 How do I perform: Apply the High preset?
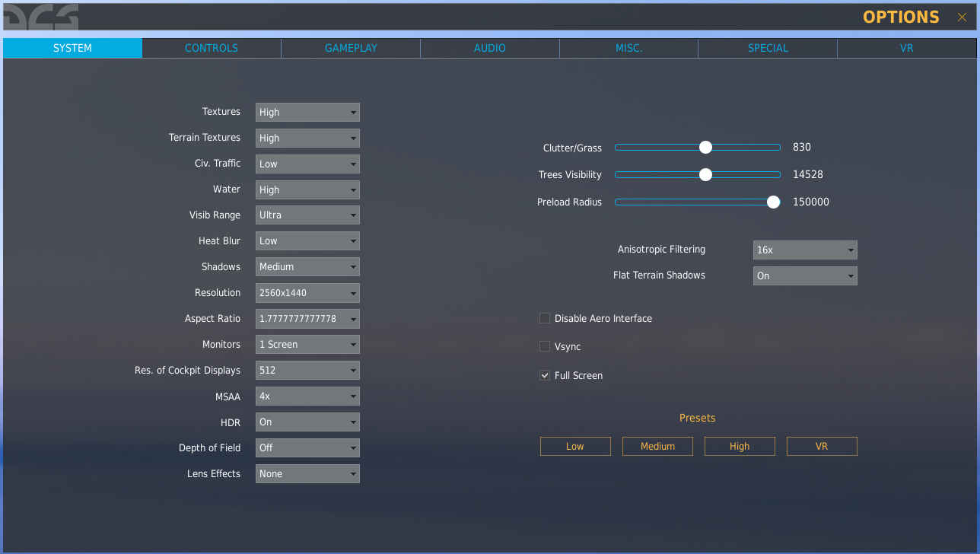[740, 447]
